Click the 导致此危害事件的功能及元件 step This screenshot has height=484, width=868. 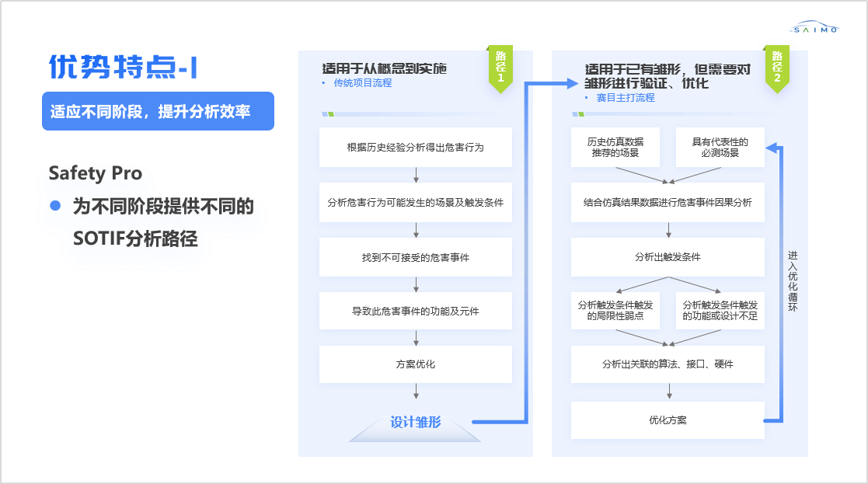pyautogui.click(x=415, y=311)
